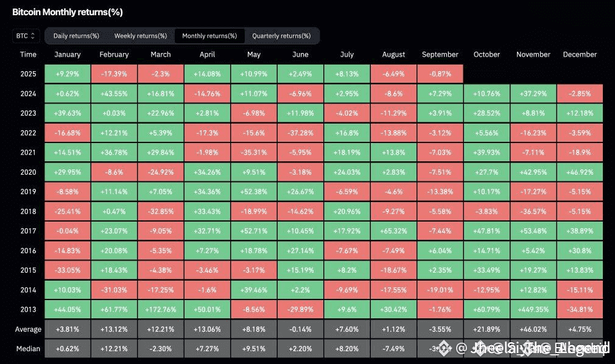Select the Monthly returns(%) tab
Viewport: 615px width, 364px height.
(x=209, y=36)
